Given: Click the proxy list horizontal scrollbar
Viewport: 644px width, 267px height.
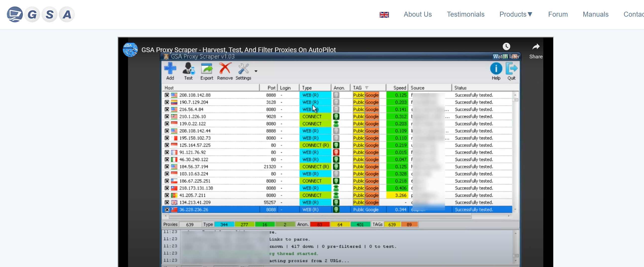Looking at the screenshot, I should tap(337, 216).
